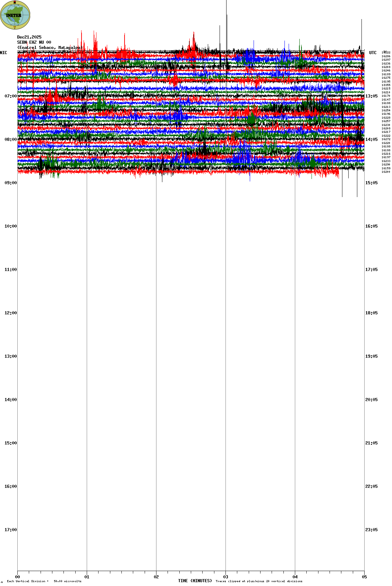
Task: Click the Traces clipped footnote text
Action: [x=259, y=581]
